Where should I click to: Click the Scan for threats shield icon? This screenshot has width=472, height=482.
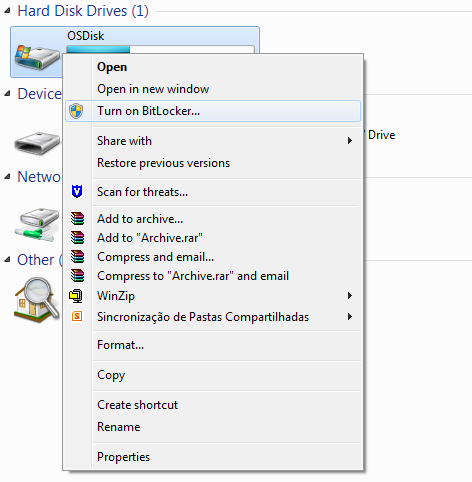[x=77, y=192]
